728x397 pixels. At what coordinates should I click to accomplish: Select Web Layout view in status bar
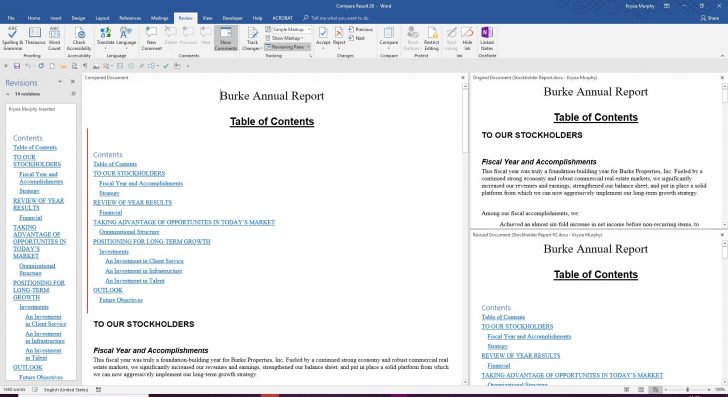(x=655, y=390)
